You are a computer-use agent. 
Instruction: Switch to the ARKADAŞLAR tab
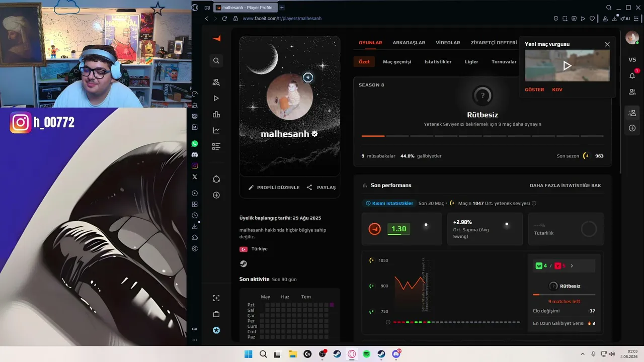click(409, 43)
